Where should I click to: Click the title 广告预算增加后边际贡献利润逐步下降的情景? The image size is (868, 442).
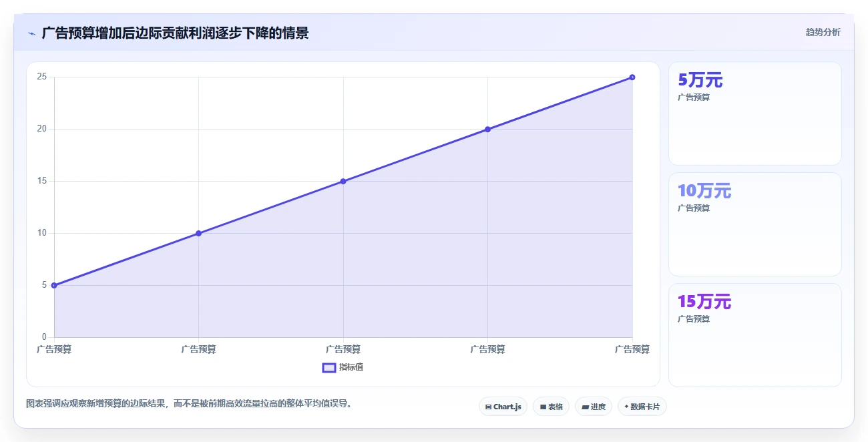[175, 33]
